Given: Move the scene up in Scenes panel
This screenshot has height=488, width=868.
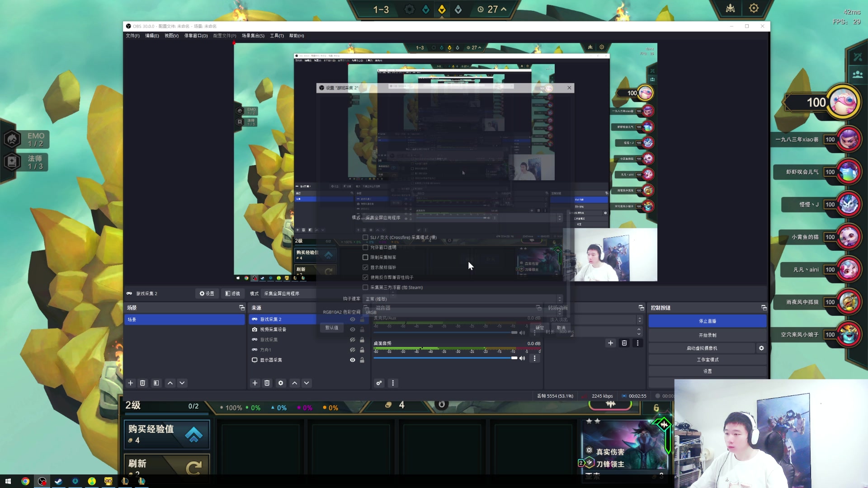Looking at the screenshot, I should click(x=170, y=383).
